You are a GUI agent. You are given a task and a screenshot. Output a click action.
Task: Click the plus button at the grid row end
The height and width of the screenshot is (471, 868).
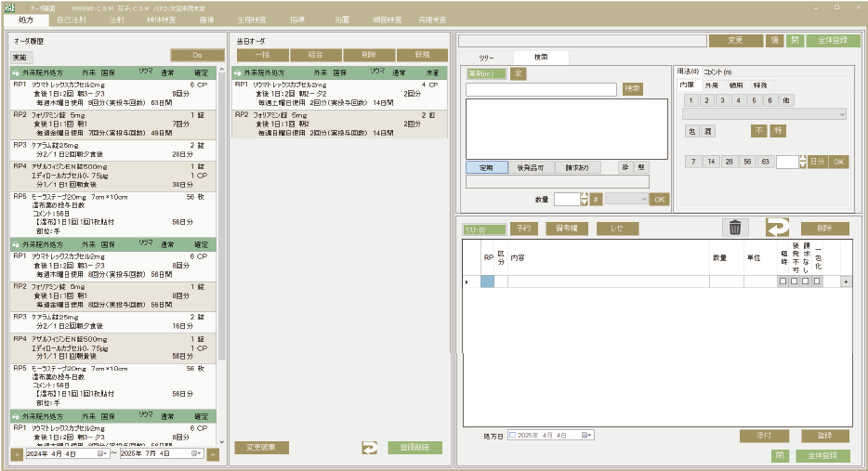click(846, 281)
